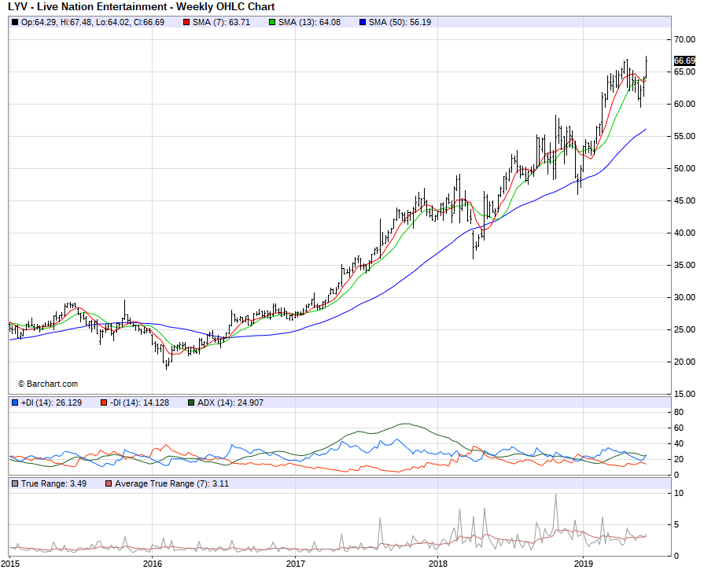The height and width of the screenshot is (588, 704).
Task: Click the Average True Range legend swatch
Action: tap(109, 483)
